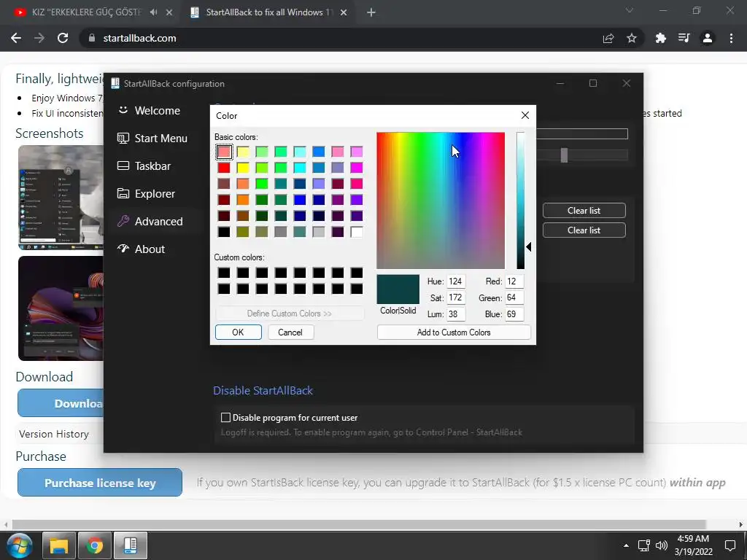Click the Hue value field
Image resolution: width=747 pixels, height=560 pixels.
pos(456,281)
